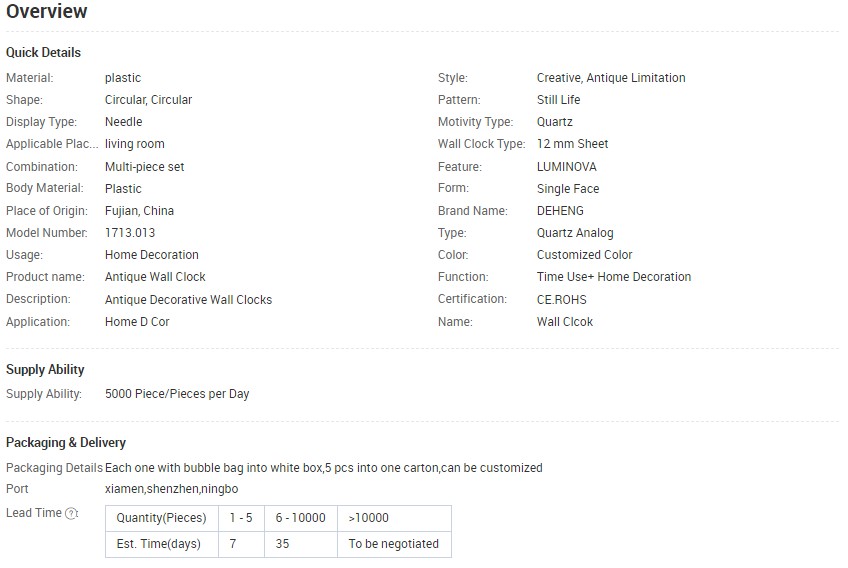Click the Quantity(Pieces) table header cell
Viewport: 848px width, 568px height.
162,518
